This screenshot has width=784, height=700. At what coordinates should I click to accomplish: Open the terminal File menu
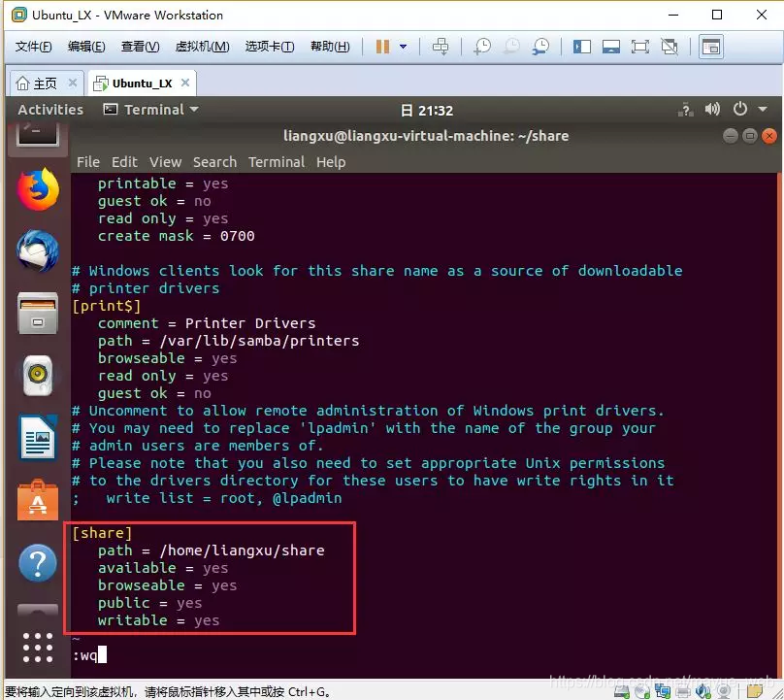click(x=88, y=162)
